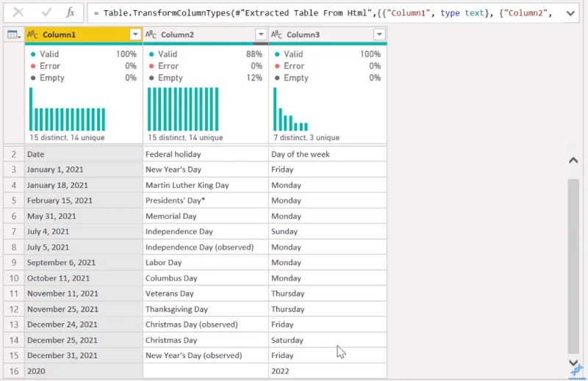Open the Column3 filter dropdown
The height and width of the screenshot is (381, 588).
pyautogui.click(x=379, y=35)
